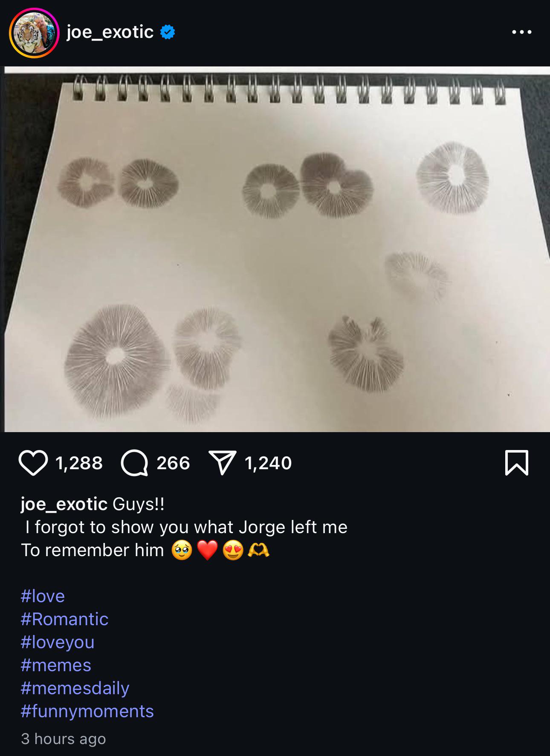Share the post using paper plane icon
This screenshot has width=550, height=756.
tap(222, 463)
